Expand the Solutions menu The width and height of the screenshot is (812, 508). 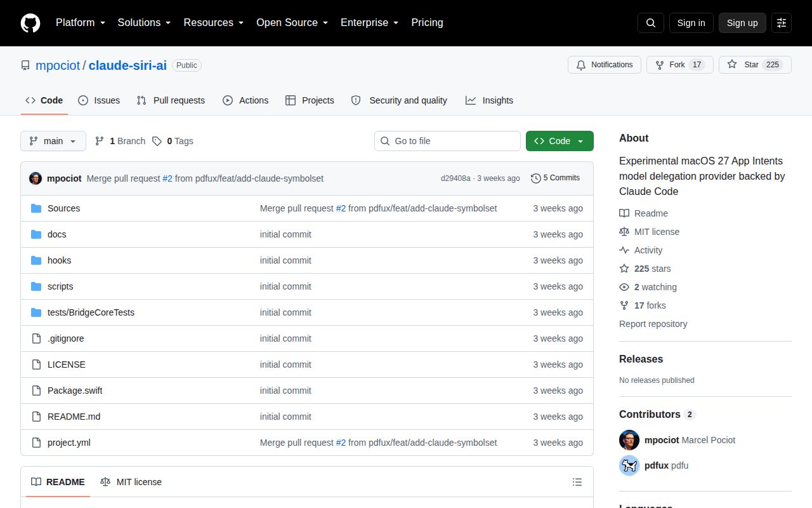[145, 23]
